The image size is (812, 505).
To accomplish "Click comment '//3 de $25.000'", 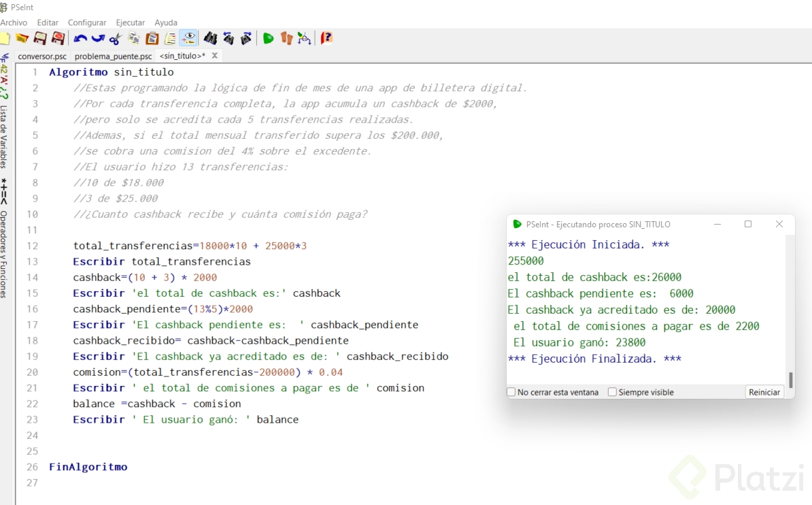I will tap(116, 199).
